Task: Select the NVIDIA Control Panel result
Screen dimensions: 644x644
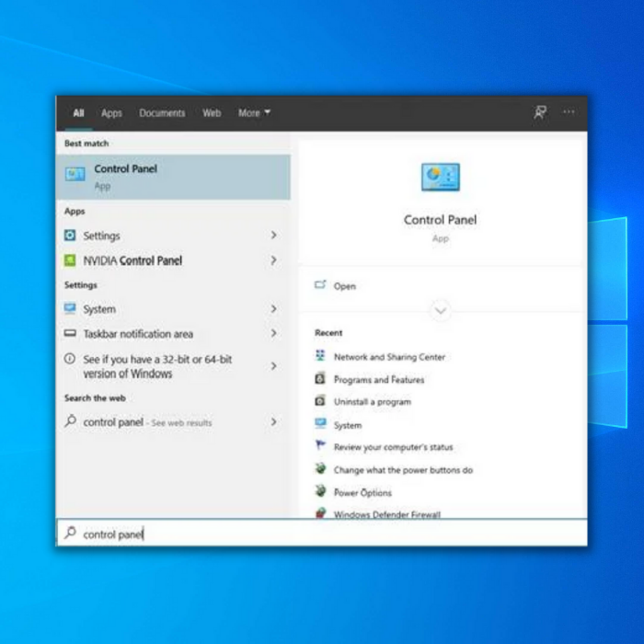Action: 173,260
